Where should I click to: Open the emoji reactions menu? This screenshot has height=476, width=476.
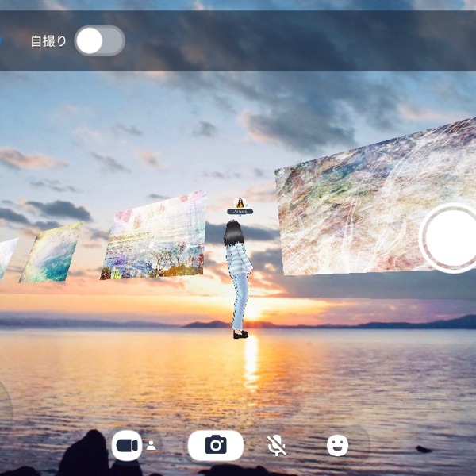coord(338,445)
